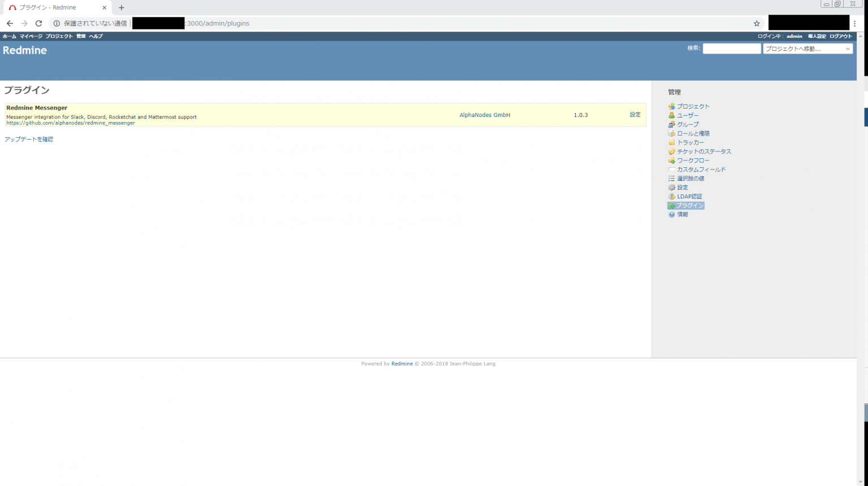Open the プロジェクトへ移動 dropdown
Viewport: 868px width, 486px height.
(x=807, y=49)
